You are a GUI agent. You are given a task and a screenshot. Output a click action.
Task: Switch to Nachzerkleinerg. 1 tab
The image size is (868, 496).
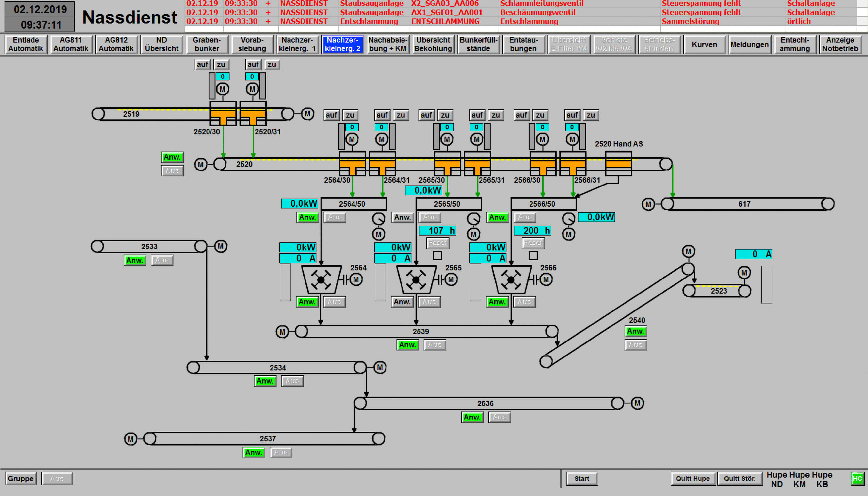click(x=297, y=44)
